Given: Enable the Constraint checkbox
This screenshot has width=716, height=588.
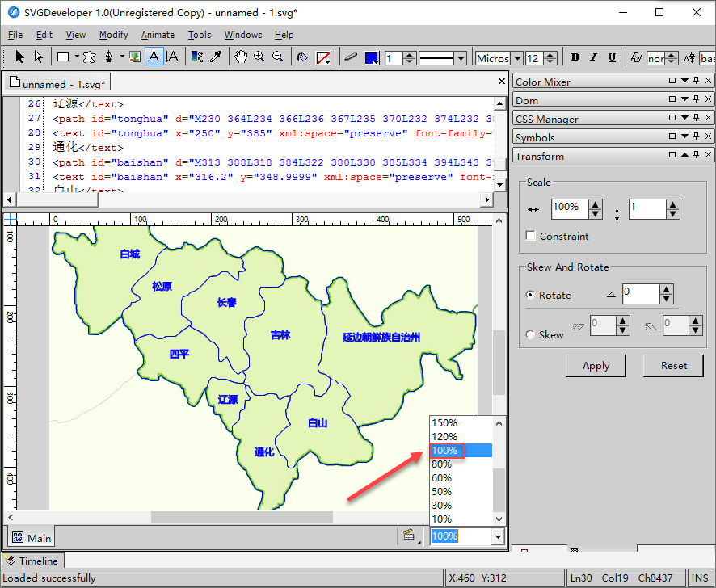Looking at the screenshot, I should coord(531,236).
